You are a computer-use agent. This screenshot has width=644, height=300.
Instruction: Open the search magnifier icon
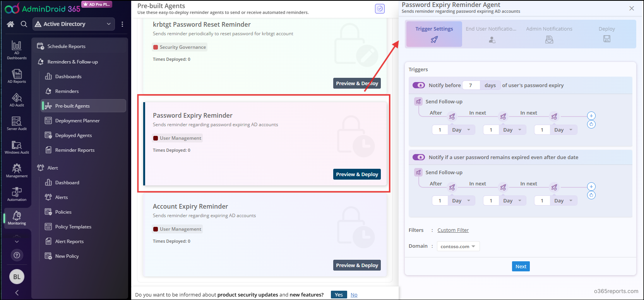coord(24,24)
